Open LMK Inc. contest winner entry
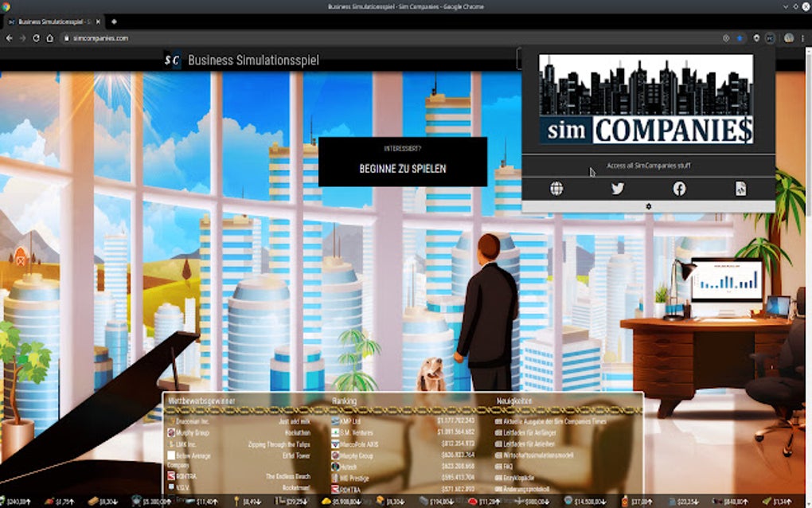 (x=182, y=444)
